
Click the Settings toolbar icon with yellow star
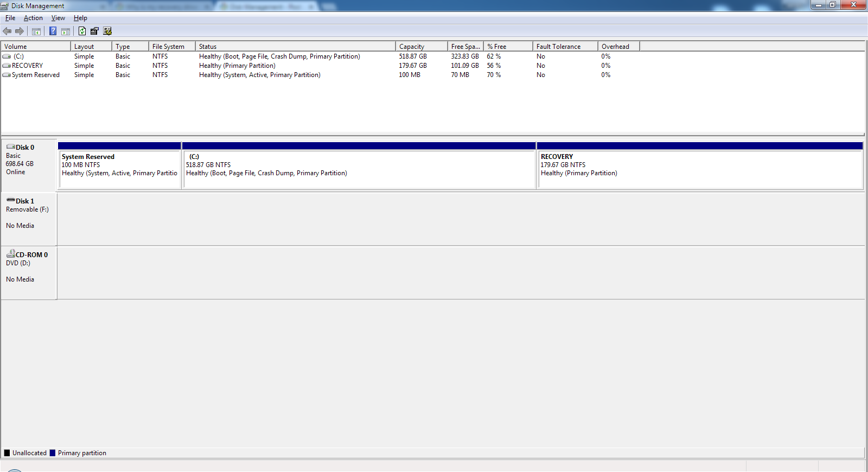tap(107, 31)
